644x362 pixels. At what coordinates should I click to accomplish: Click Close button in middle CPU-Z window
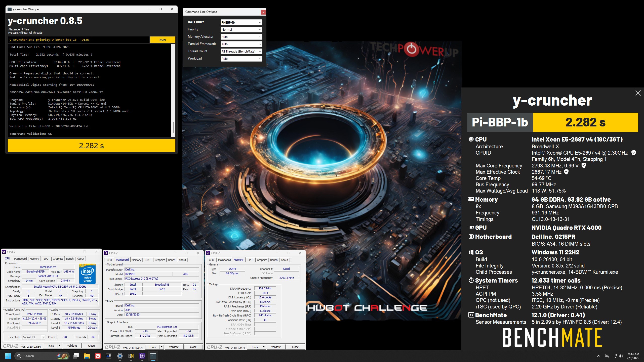[x=193, y=347]
